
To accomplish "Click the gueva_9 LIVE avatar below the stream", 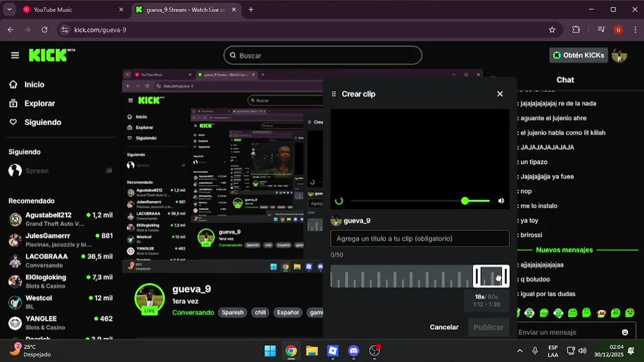I will [149, 299].
